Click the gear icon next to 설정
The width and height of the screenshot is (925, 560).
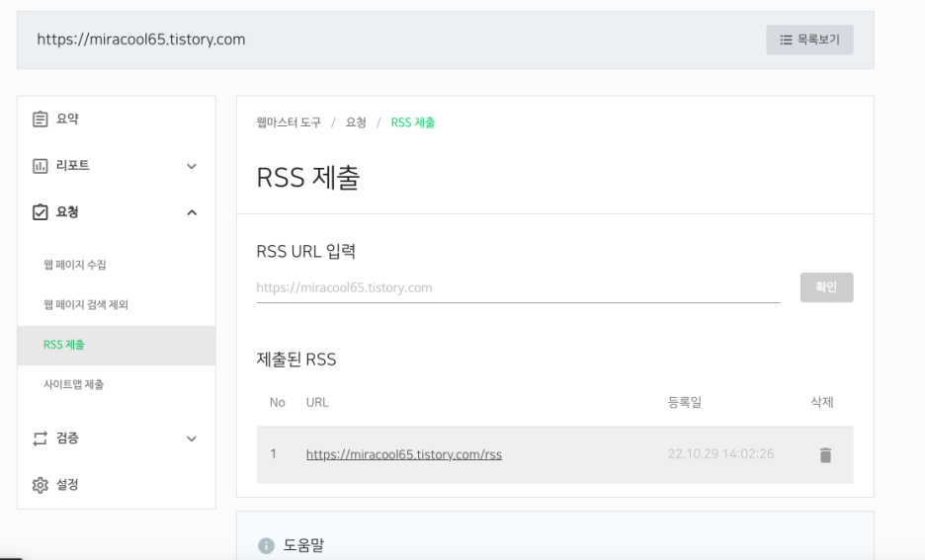(41, 485)
